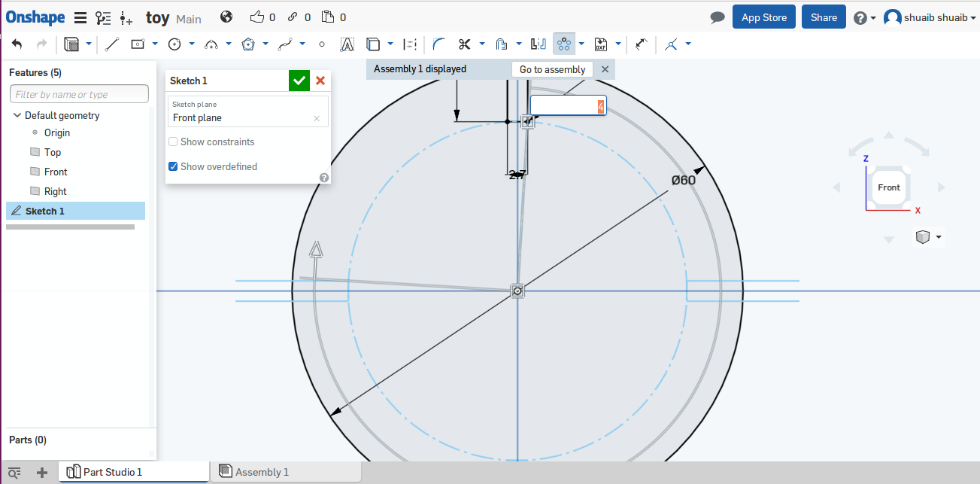Viewport: 980px width, 484px height.
Task: Select the Point sketch tool
Action: pyautogui.click(x=322, y=44)
